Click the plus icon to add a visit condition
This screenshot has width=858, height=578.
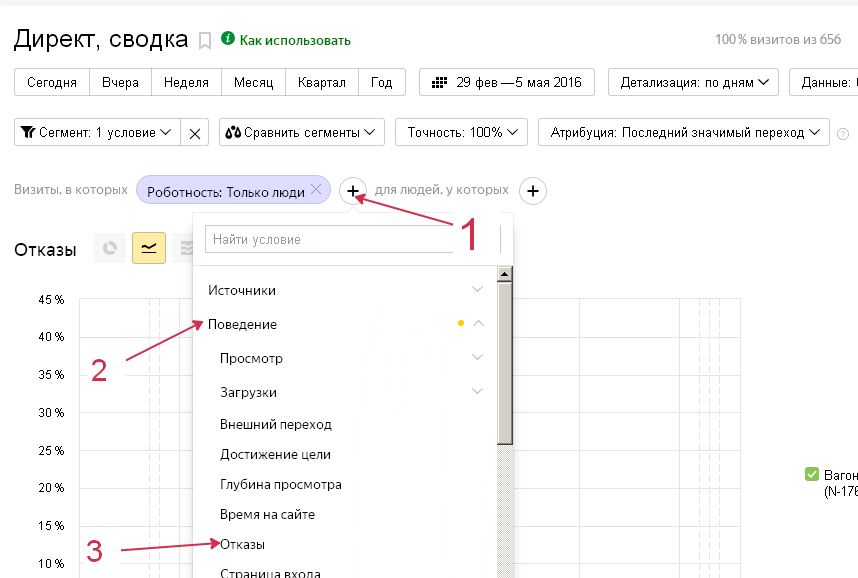353,190
